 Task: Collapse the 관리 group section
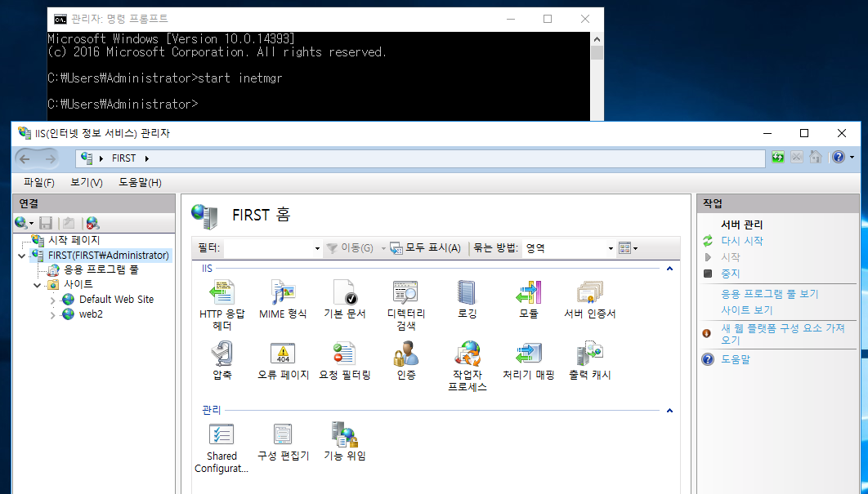pyautogui.click(x=670, y=411)
